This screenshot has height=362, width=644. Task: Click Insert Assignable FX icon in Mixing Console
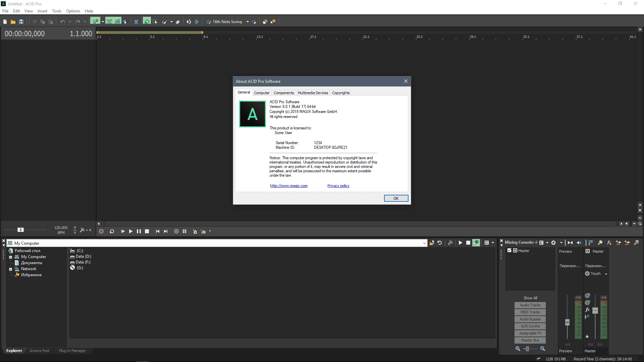click(609, 243)
